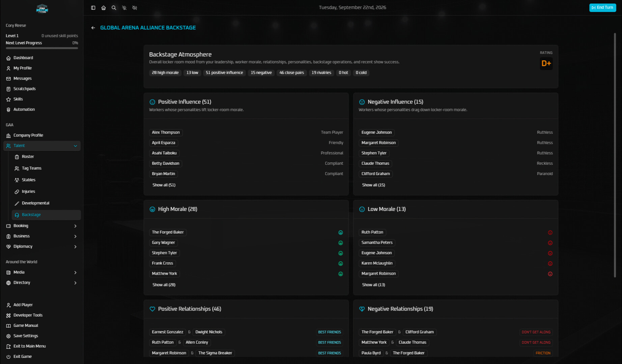
Task: Open Scratchpads in the sidebar
Action: tap(42, 89)
